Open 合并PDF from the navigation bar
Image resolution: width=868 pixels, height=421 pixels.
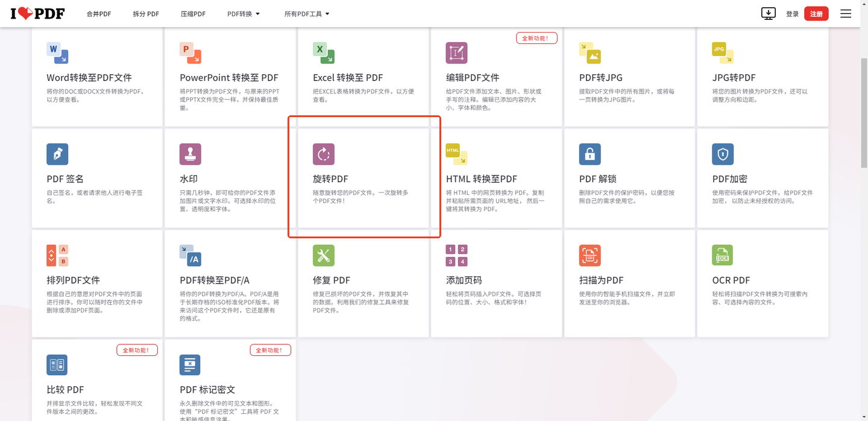(99, 14)
